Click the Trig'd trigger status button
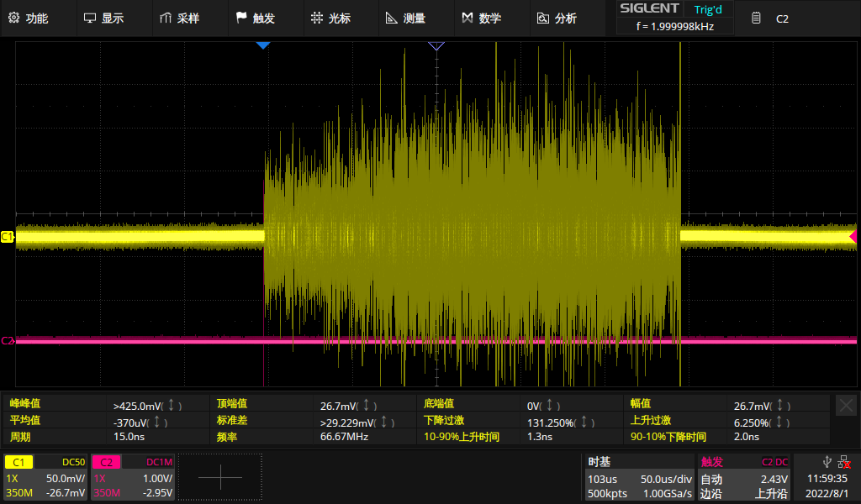The height and width of the screenshot is (504, 861). [x=708, y=10]
